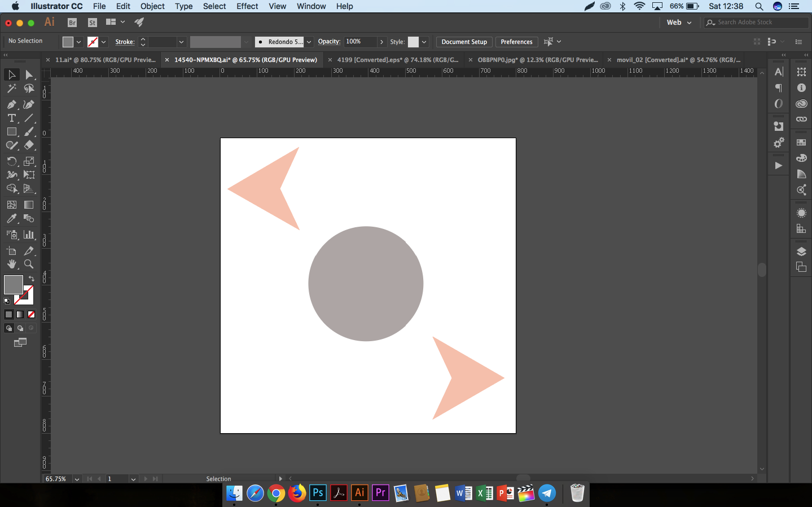Select the Zoom tool in toolbar
812x507 pixels.
point(29,264)
